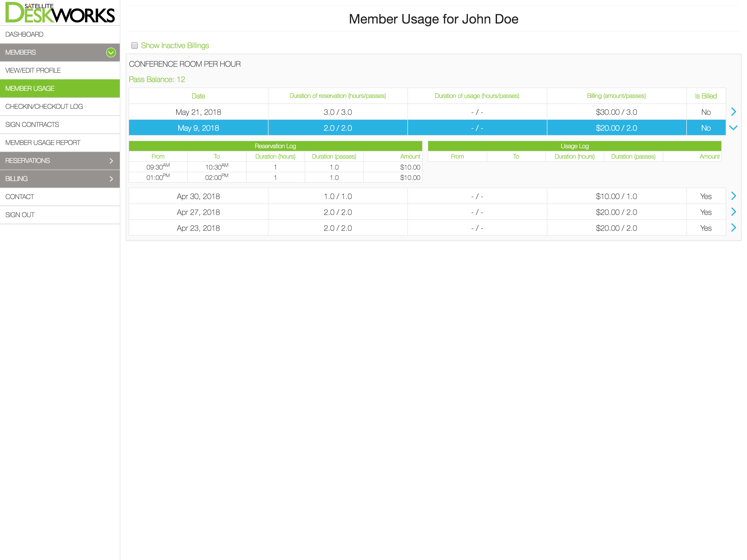Expand the Reservations sidebar section
The width and height of the screenshot is (747, 560).
60,161
